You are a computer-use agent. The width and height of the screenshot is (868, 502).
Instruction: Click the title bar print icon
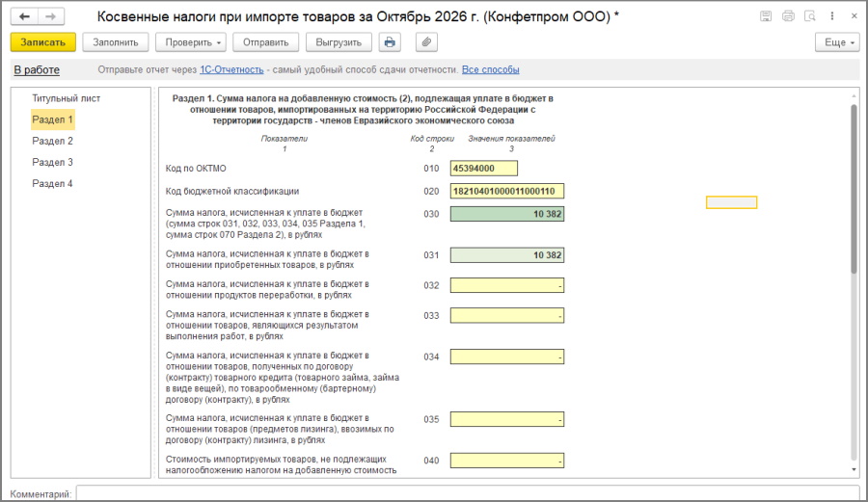coord(788,16)
